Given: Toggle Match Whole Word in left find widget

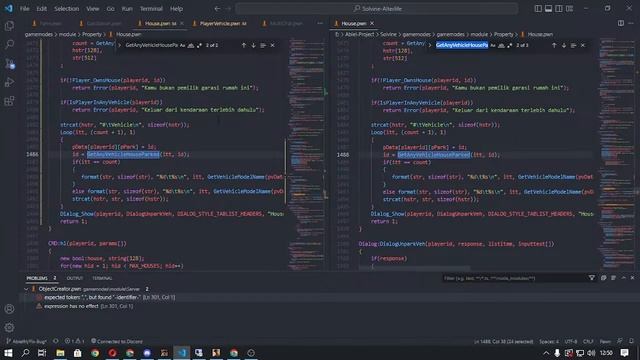Looking at the screenshot, I should pyautogui.click(x=191, y=45).
